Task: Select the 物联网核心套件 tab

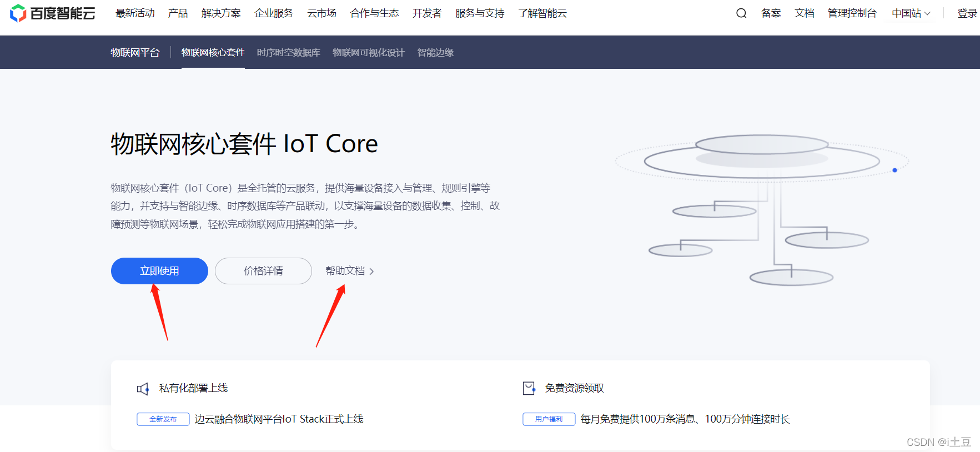Action: (213, 53)
